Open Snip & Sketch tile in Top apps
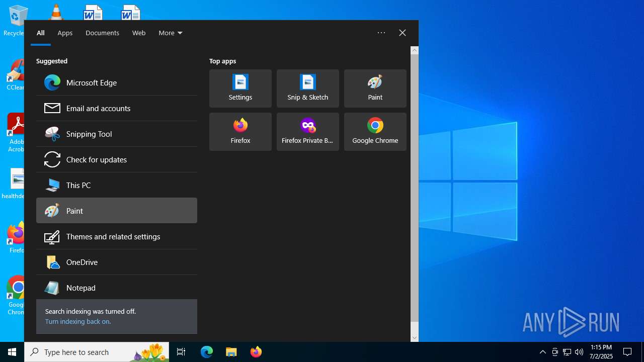This screenshot has height=362, width=644. point(308,88)
